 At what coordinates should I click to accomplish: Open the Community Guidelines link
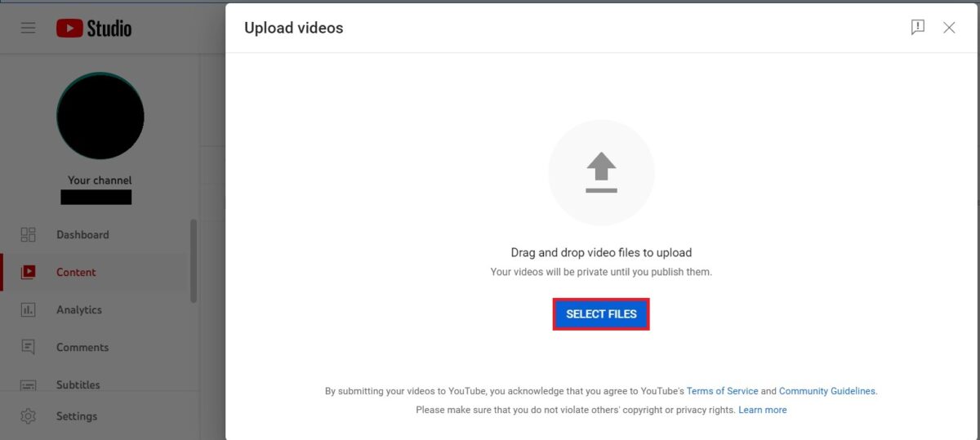coord(827,392)
